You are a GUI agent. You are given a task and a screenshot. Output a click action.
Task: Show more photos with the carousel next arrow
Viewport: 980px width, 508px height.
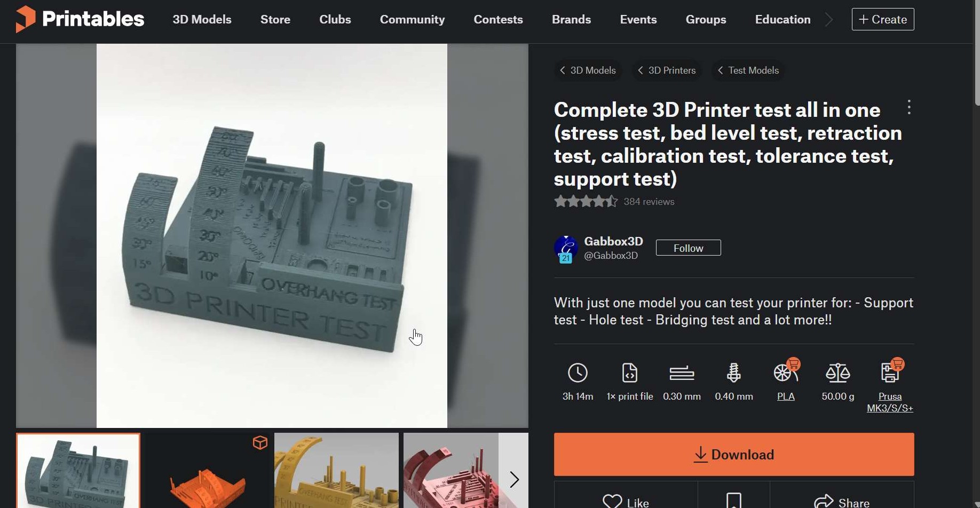[x=514, y=479]
